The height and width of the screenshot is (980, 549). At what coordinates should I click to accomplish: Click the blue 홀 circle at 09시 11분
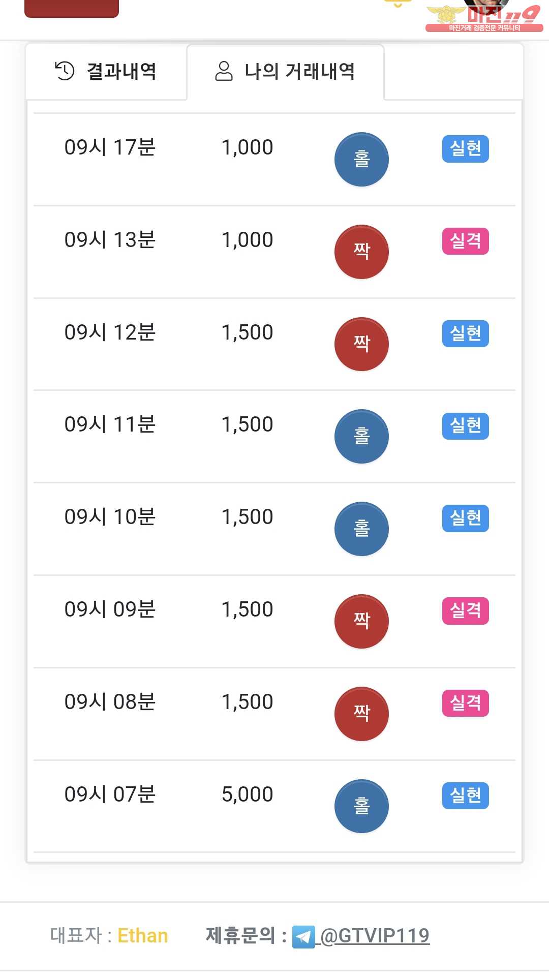pyautogui.click(x=361, y=437)
